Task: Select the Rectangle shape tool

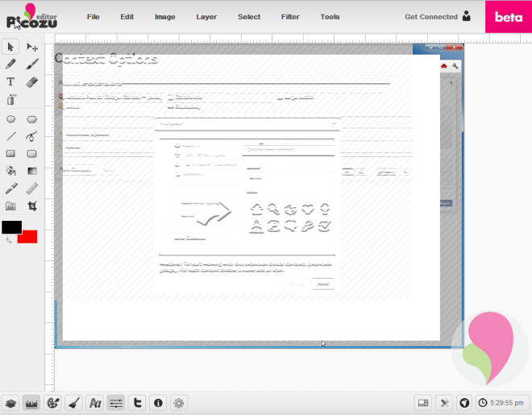Action: click(10, 154)
